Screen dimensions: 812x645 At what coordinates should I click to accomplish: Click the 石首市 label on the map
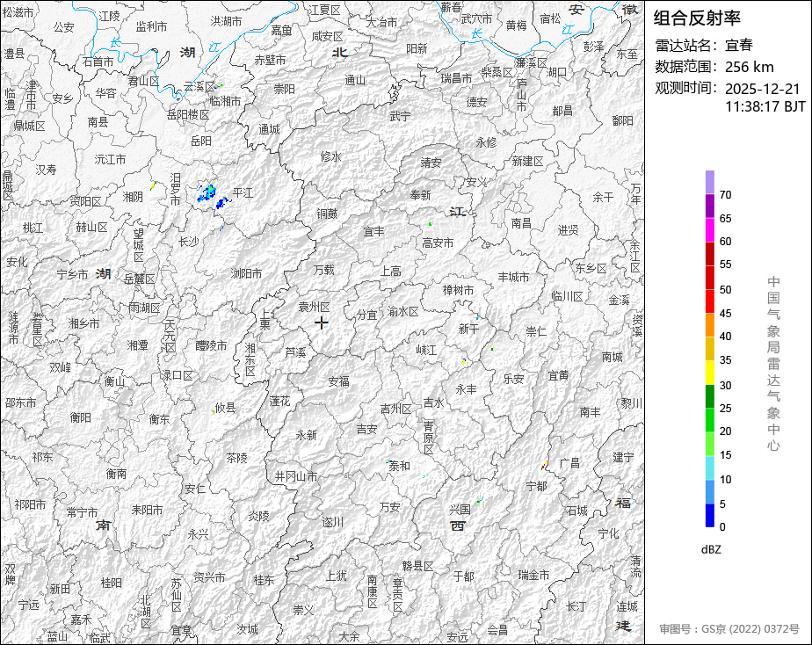[98, 62]
